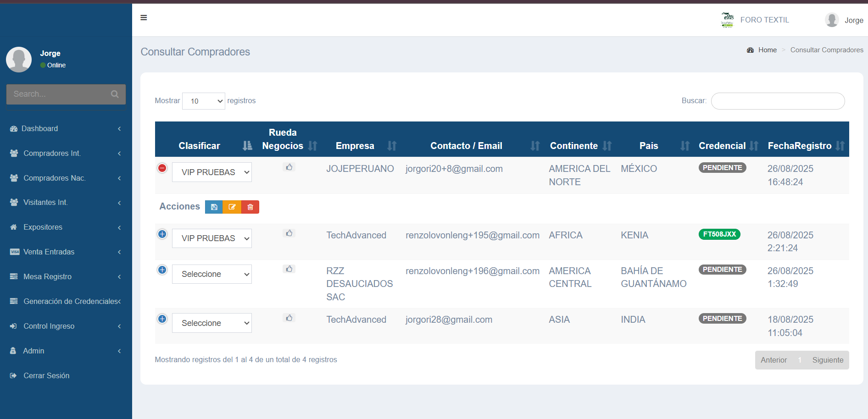This screenshot has width=868, height=419.
Task: Click the red trash delete icon
Action: [250, 207]
